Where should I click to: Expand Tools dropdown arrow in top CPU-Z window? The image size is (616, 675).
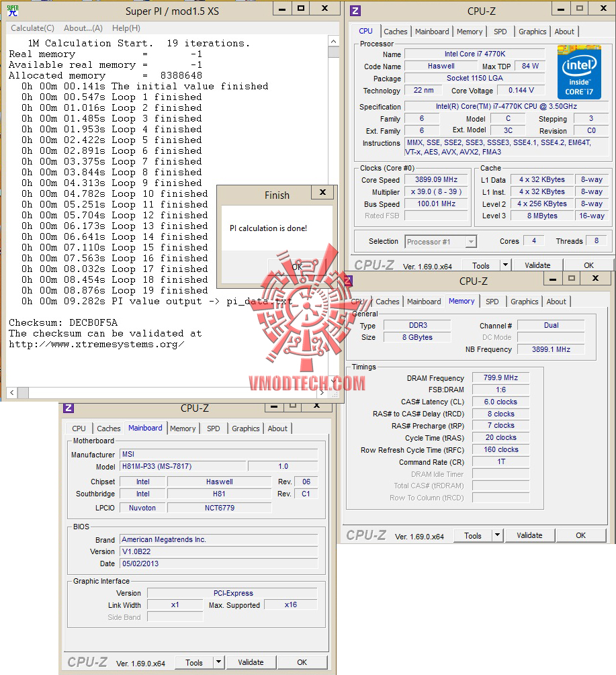tap(505, 265)
